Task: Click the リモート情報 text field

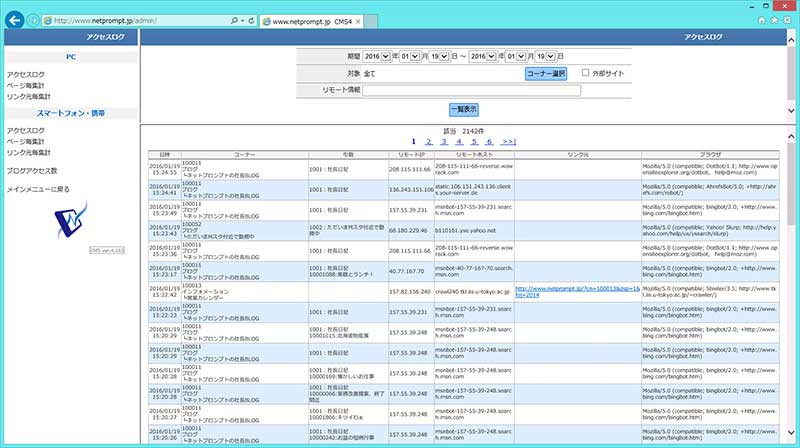Action: (x=471, y=90)
